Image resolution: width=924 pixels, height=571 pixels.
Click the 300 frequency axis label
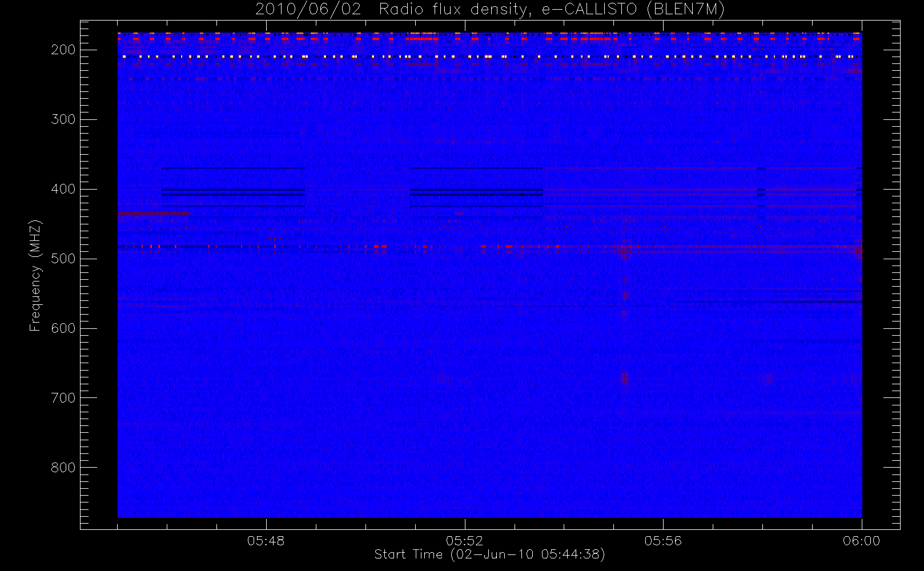pyautogui.click(x=63, y=119)
